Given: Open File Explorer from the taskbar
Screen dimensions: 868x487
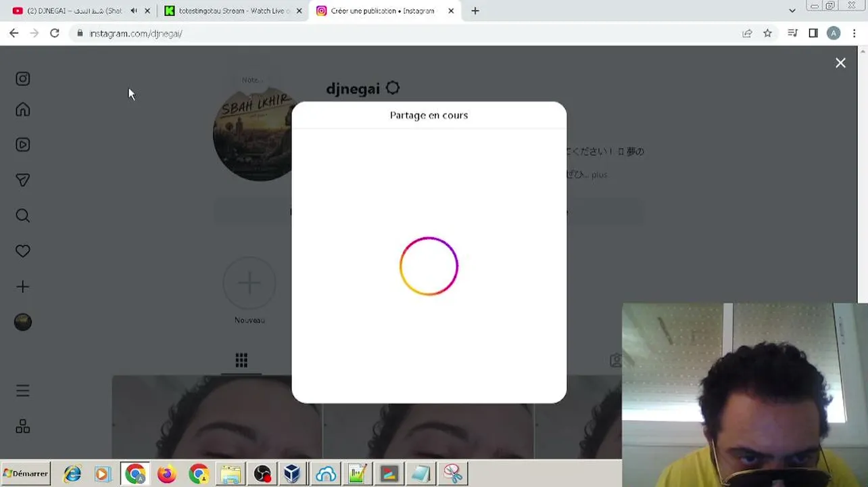Looking at the screenshot, I should (230, 474).
